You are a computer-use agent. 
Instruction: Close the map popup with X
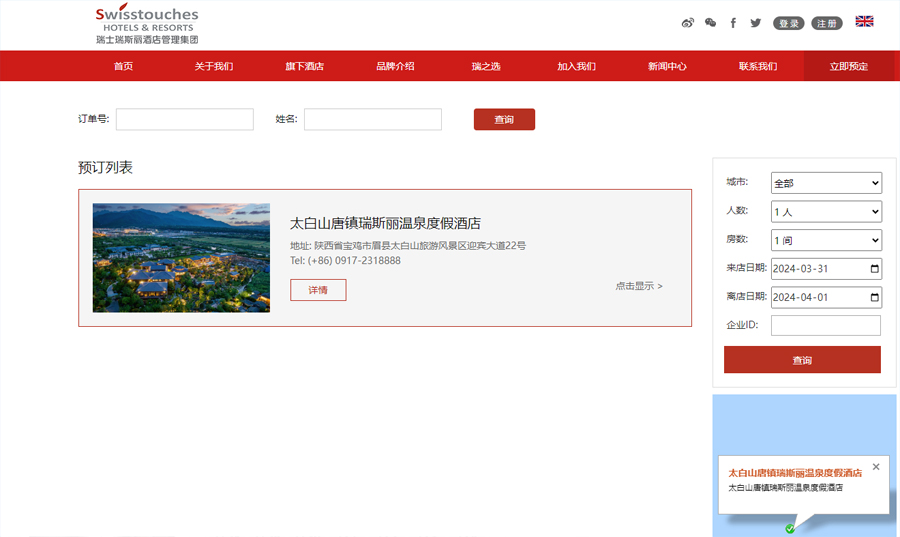[x=876, y=467]
